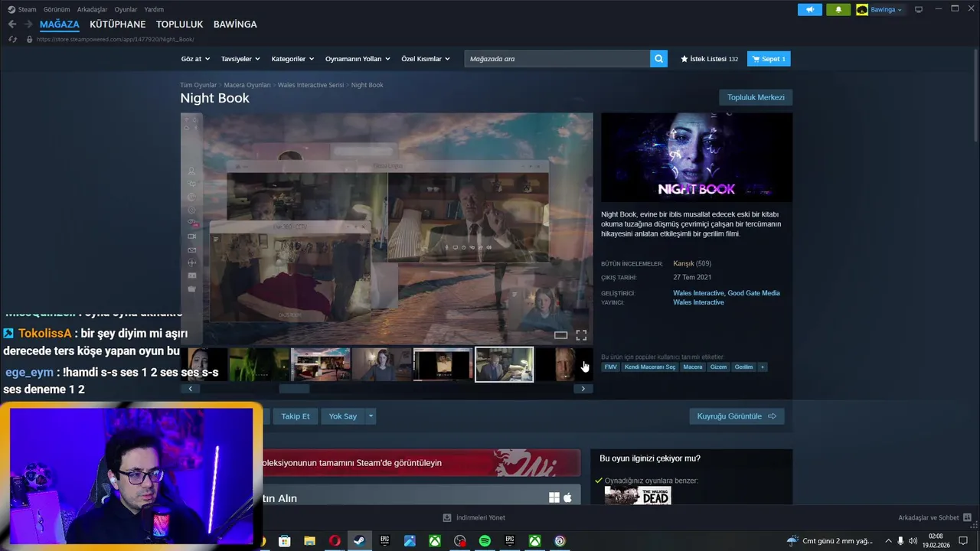980x551 pixels.
Task: Open the Görünüm menu
Action: click(x=57, y=10)
